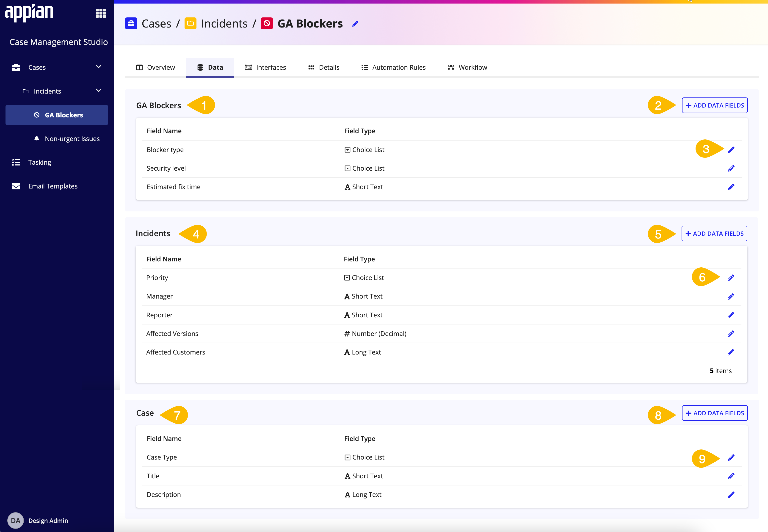This screenshot has height=532, width=768.
Task: Select the Security level field name
Action: coord(166,168)
